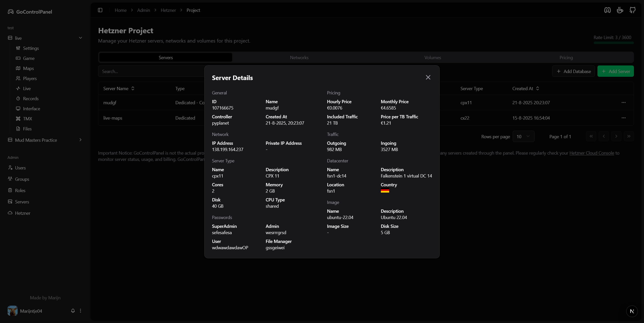Focus the server Search input field
Image resolution: width=644 pixels, height=323 pixels.
tap(151, 71)
